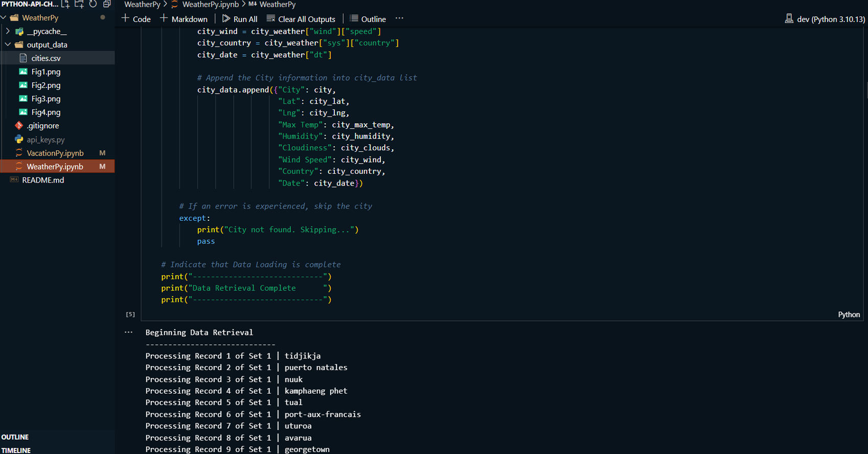Click the New File icon in Explorer
Image resolution: width=868 pixels, height=454 pixels.
65,4
